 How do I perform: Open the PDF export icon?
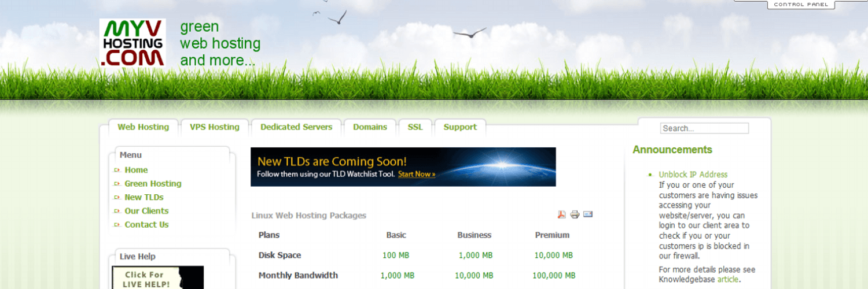561,214
